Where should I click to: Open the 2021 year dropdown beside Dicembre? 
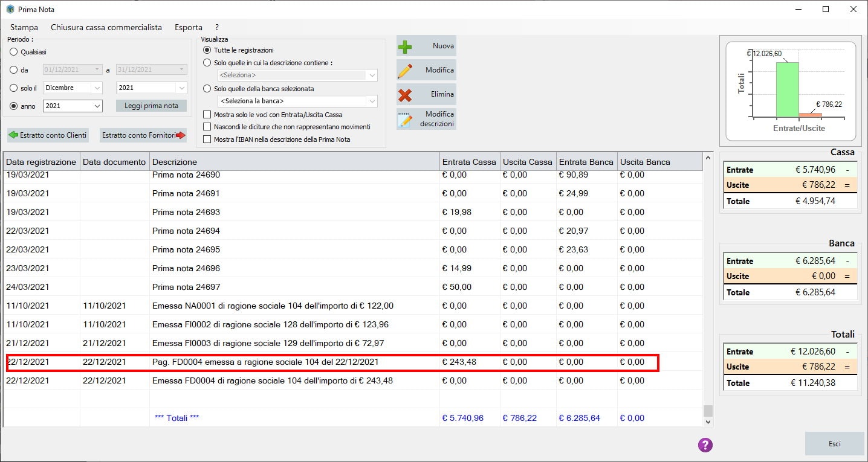[182, 88]
